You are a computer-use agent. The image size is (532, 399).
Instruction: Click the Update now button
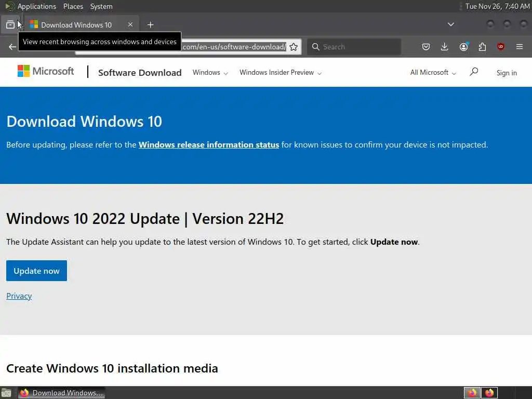pos(37,271)
